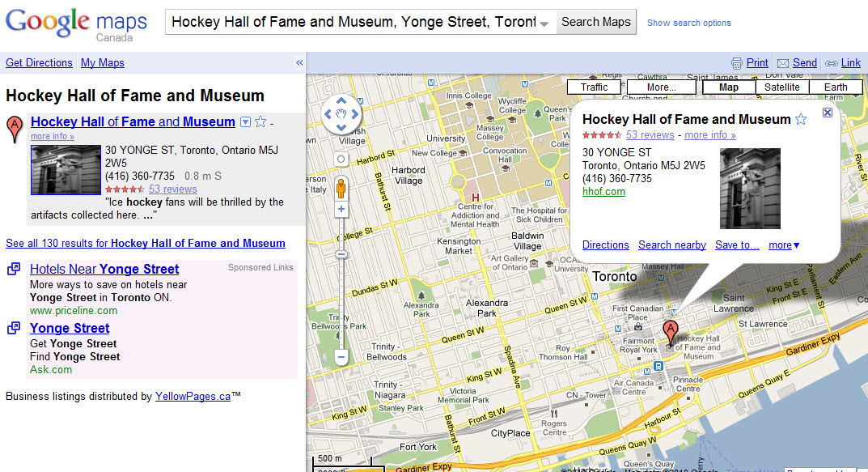Open Get Directions
Image resolution: width=868 pixels, height=472 pixels.
pyautogui.click(x=39, y=62)
